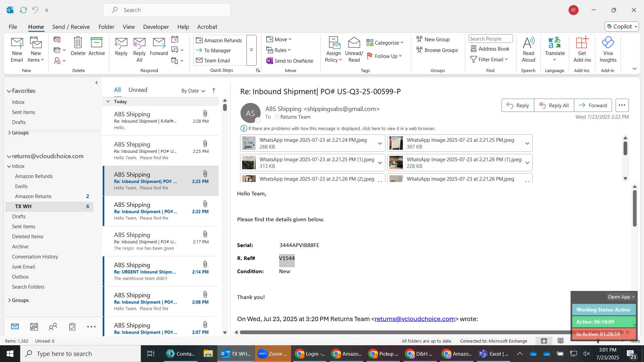This screenshot has height=362, width=644.
Task: Expand the Quick Steps gallery
Action: tap(251, 50)
